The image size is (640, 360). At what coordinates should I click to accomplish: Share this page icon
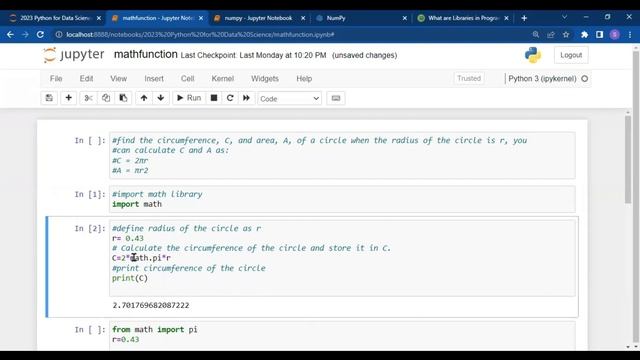click(551, 35)
